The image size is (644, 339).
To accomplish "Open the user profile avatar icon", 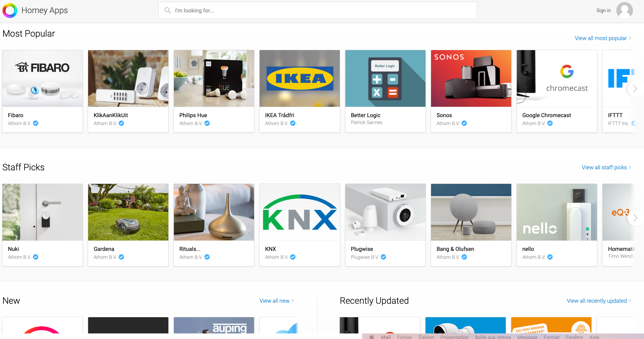I will click(x=625, y=10).
